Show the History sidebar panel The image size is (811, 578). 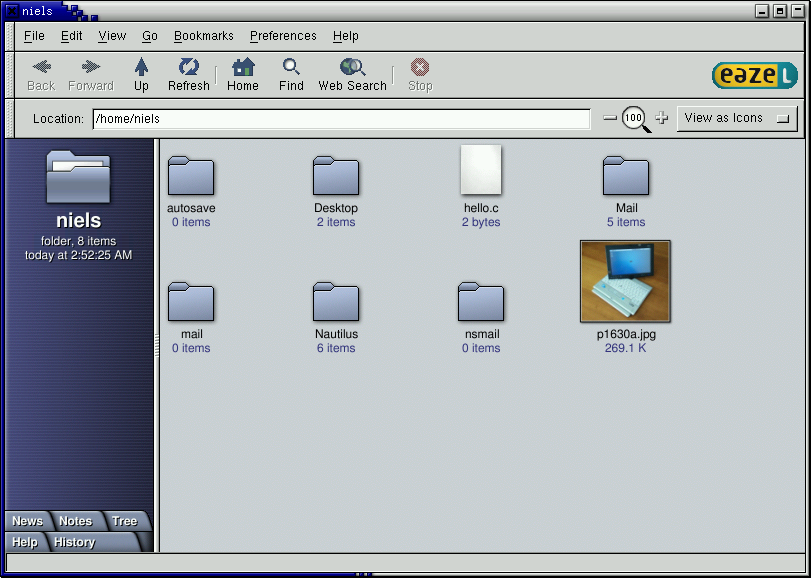76,542
